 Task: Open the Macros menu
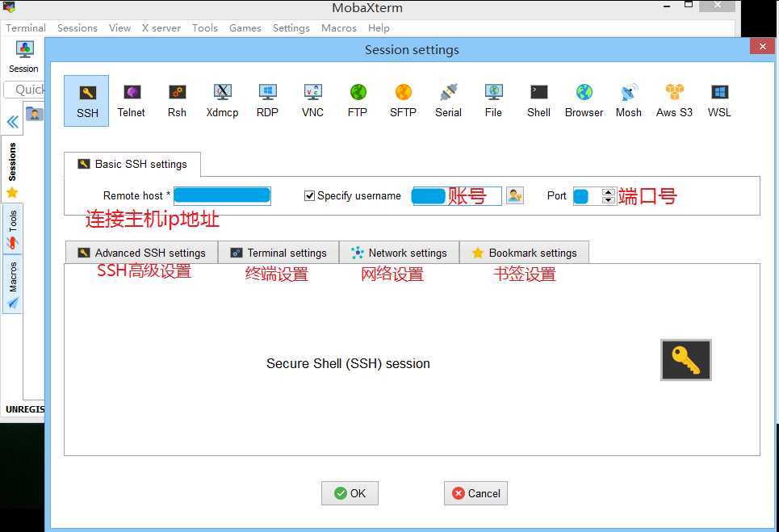339,27
